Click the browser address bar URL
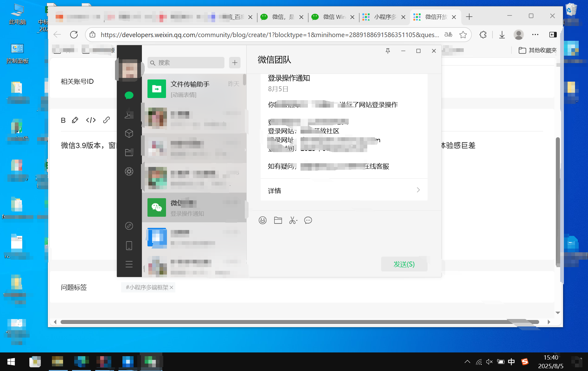 [x=270, y=35]
